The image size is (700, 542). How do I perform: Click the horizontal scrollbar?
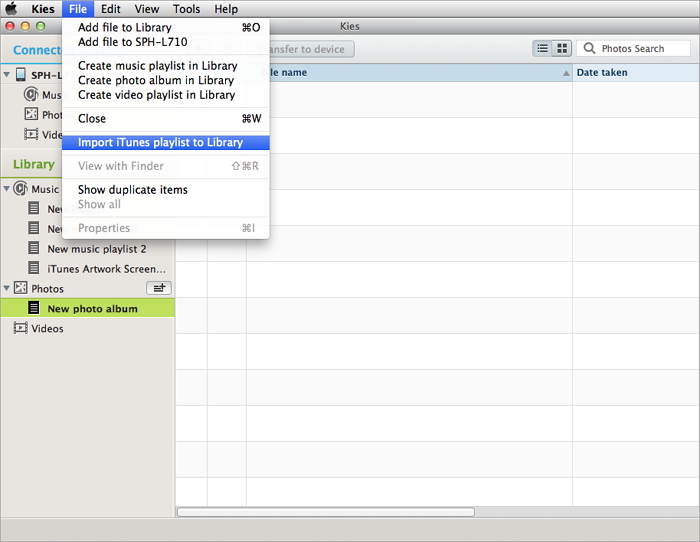coord(325,512)
